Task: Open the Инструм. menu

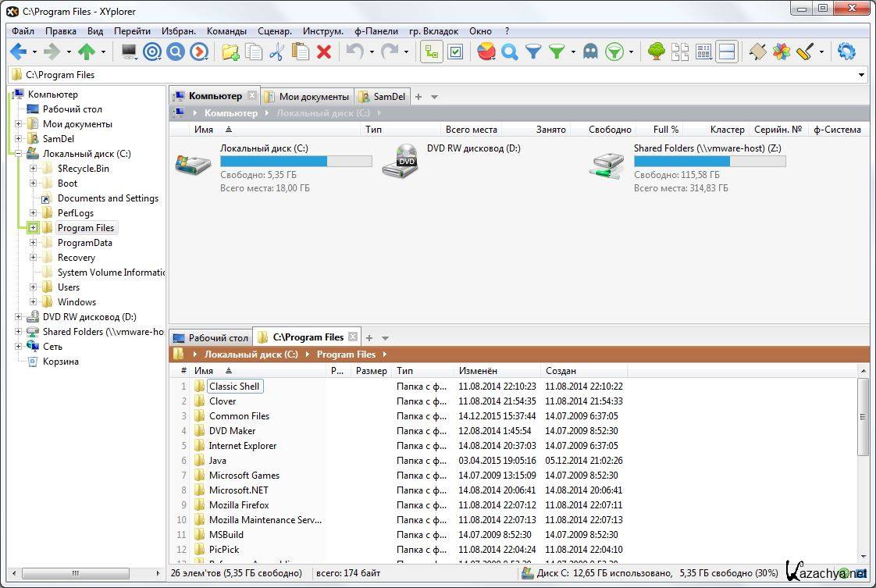Action: 323,31
